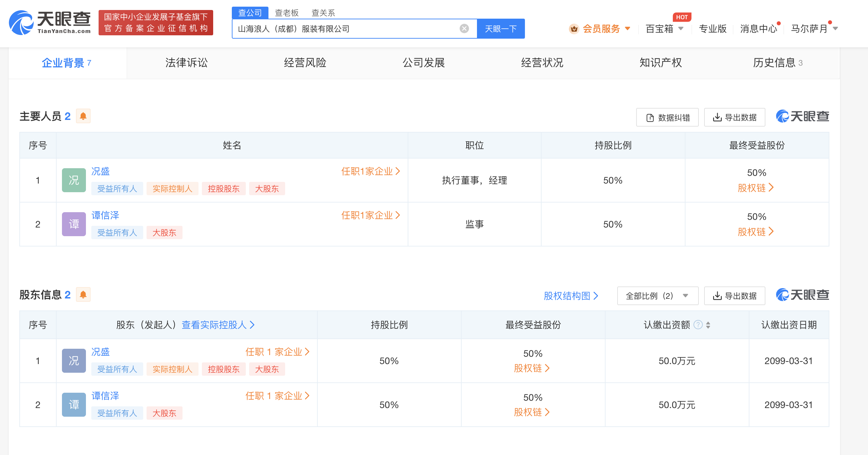Click 谭信泽's 2099-03-31 date cell

click(x=788, y=405)
